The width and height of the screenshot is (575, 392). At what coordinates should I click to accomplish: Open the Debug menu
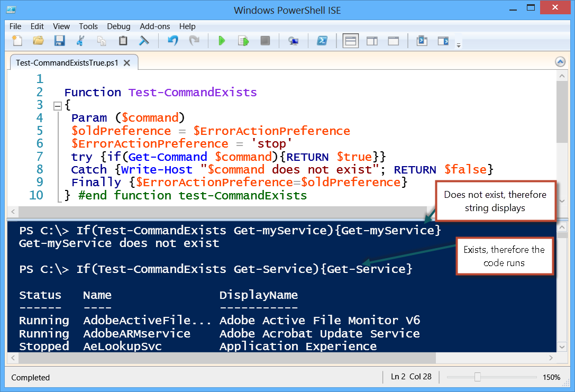[118, 26]
